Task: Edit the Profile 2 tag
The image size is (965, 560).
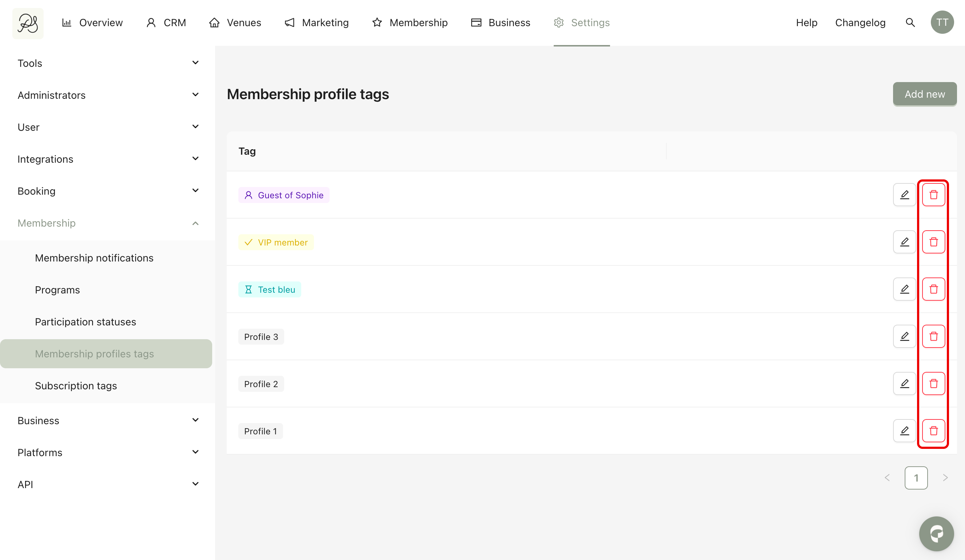Action: (904, 384)
